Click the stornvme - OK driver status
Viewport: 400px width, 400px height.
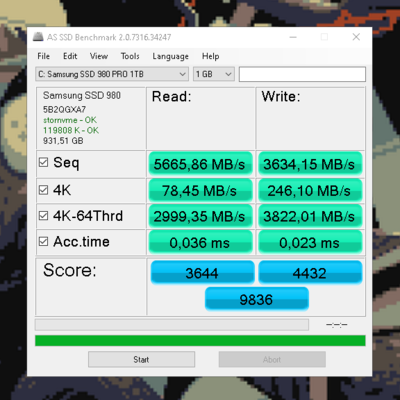70,120
